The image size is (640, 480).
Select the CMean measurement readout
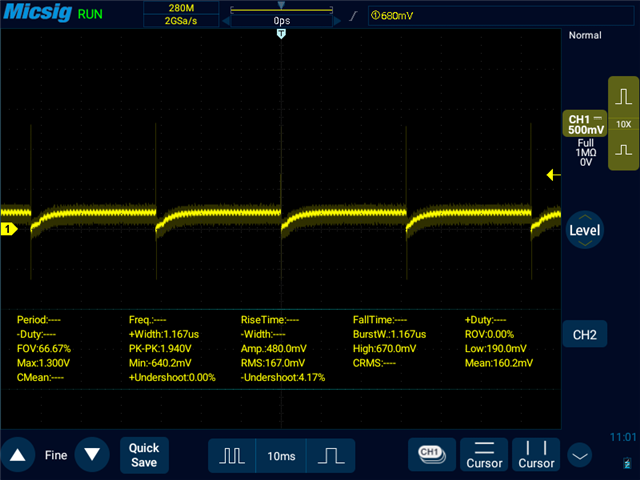(40, 377)
